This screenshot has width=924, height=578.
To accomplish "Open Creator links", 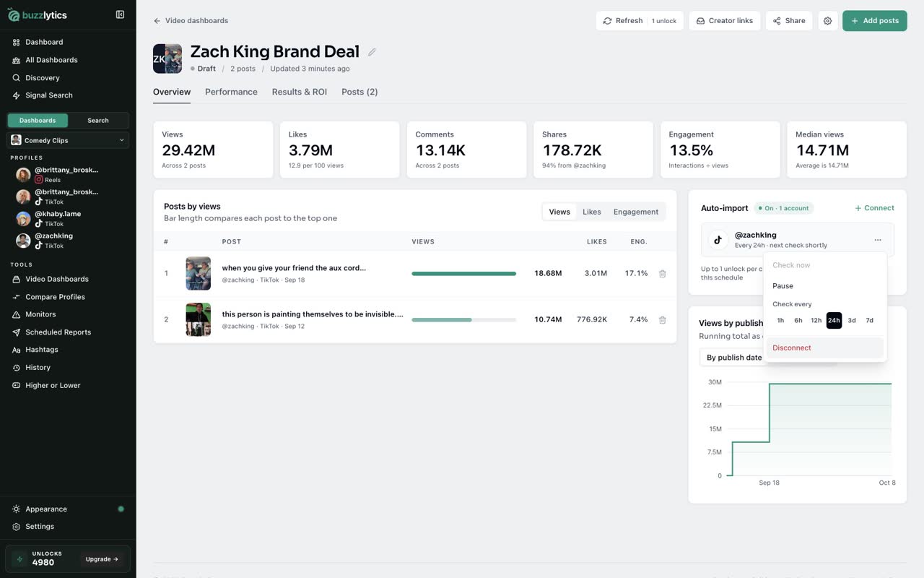I will [x=724, y=21].
